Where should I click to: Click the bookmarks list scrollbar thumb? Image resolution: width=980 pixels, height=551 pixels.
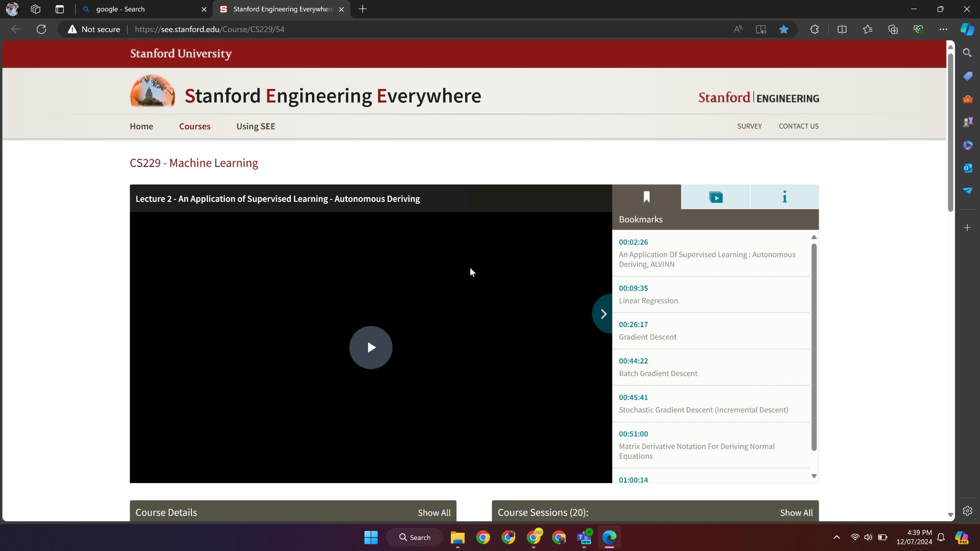tap(813, 347)
